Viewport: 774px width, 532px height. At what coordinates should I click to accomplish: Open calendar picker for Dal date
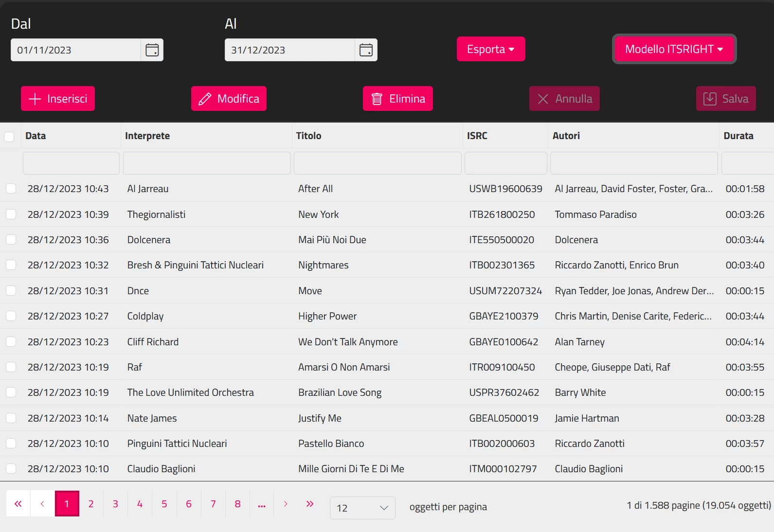click(152, 50)
